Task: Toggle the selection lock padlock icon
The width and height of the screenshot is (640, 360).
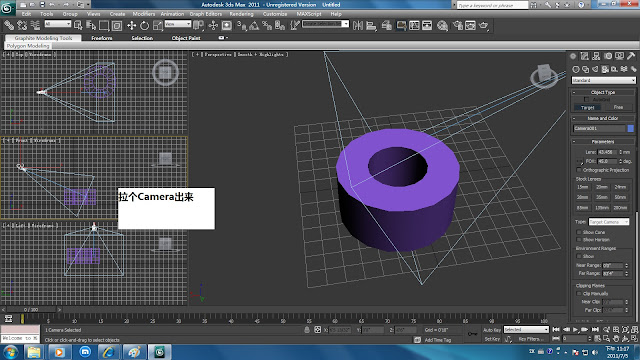Action: [307, 330]
